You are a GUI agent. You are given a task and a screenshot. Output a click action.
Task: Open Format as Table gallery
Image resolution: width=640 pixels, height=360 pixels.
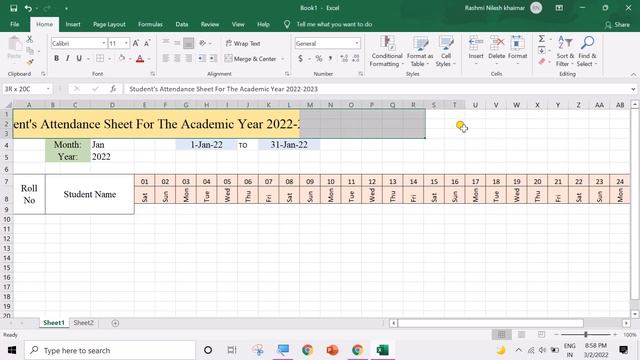(420, 51)
